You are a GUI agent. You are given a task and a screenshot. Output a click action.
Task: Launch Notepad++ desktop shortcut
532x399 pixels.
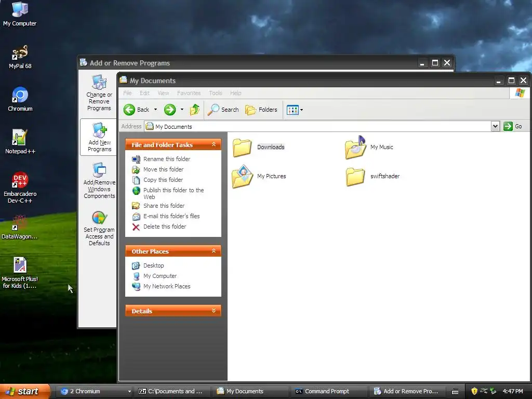click(20, 142)
